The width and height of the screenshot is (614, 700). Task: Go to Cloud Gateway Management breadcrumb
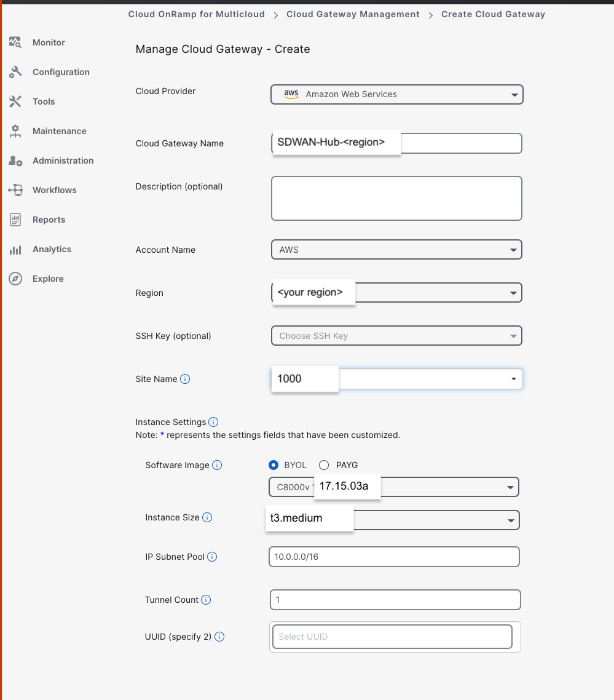[353, 14]
